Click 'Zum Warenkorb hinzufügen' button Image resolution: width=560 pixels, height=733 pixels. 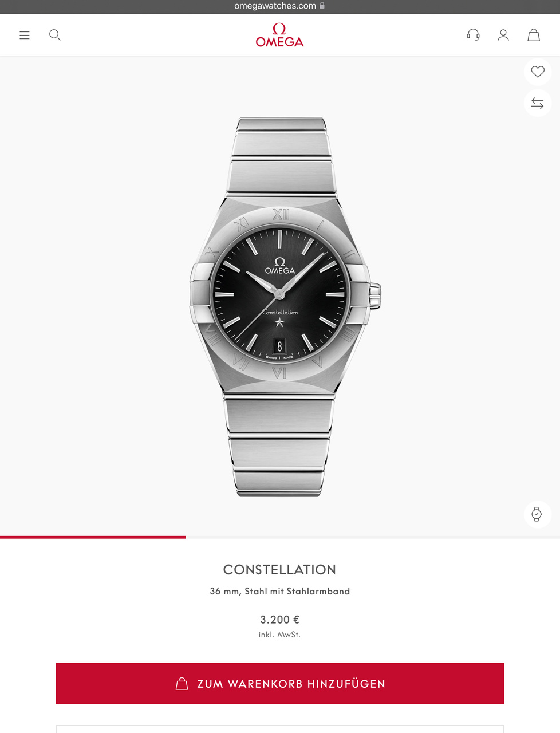[279, 684]
